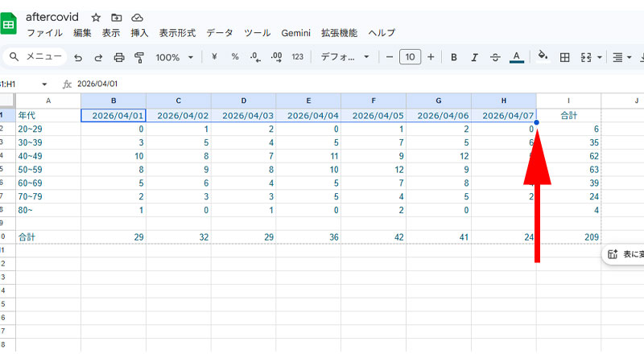Click the aftercovid document title

pos(52,17)
